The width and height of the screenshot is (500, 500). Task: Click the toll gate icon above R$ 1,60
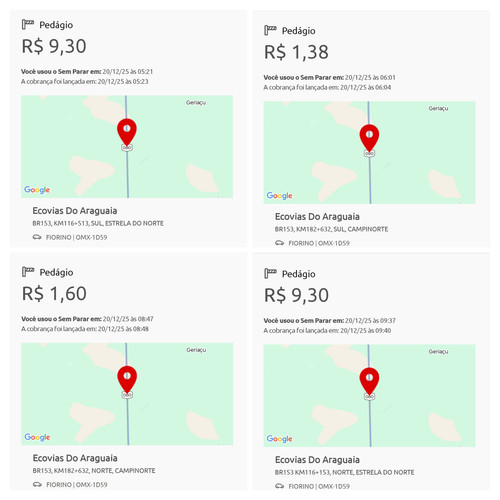pos(28,272)
